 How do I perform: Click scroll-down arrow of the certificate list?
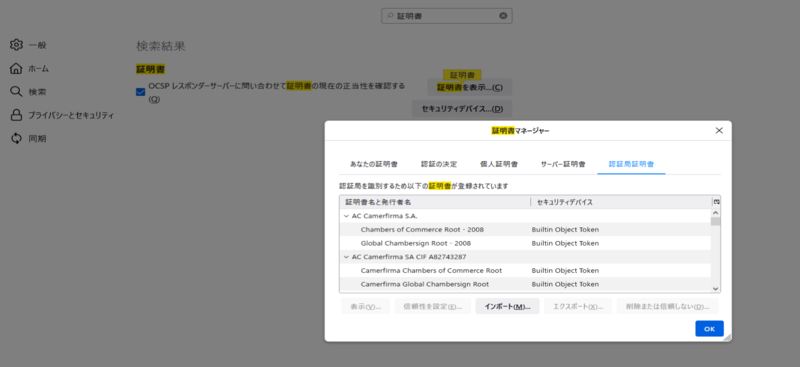coord(715,288)
